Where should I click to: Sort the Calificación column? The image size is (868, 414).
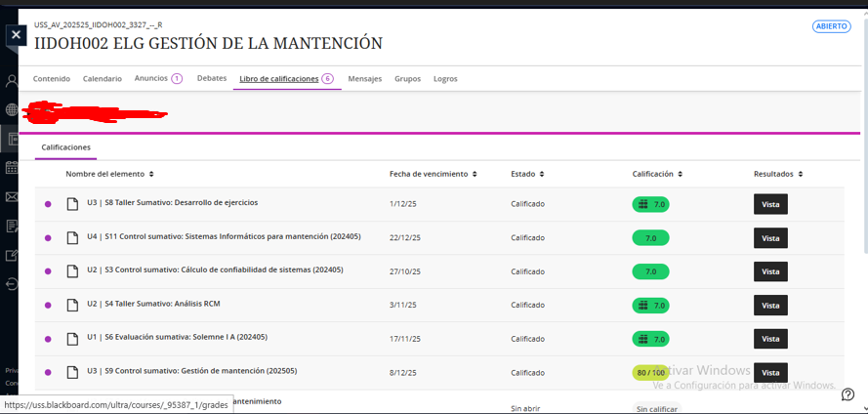tap(680, 174)
